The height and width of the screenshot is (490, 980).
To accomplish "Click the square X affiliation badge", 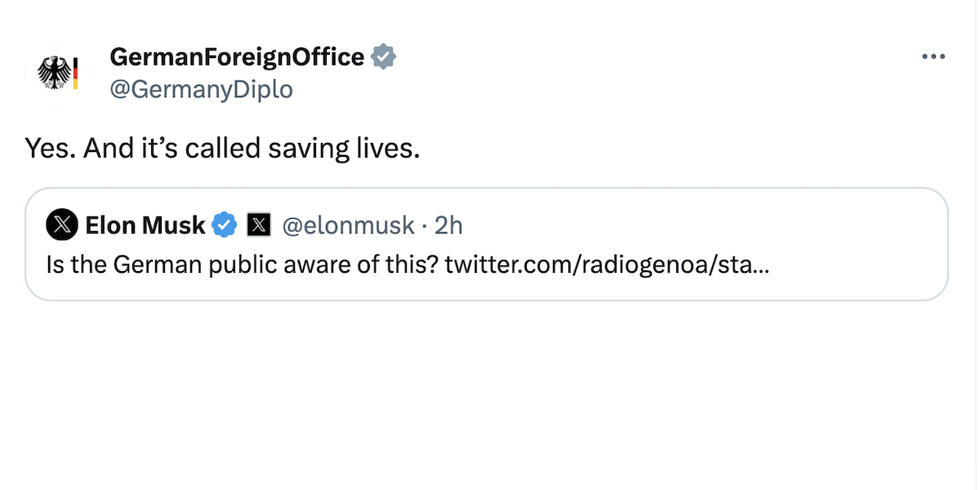I will (x=258, y=225).
